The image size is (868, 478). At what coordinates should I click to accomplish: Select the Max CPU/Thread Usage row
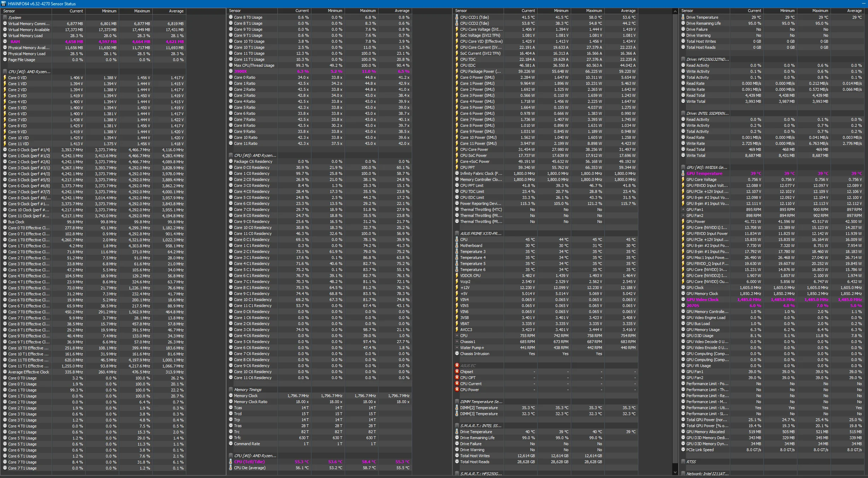coord(319,65)
